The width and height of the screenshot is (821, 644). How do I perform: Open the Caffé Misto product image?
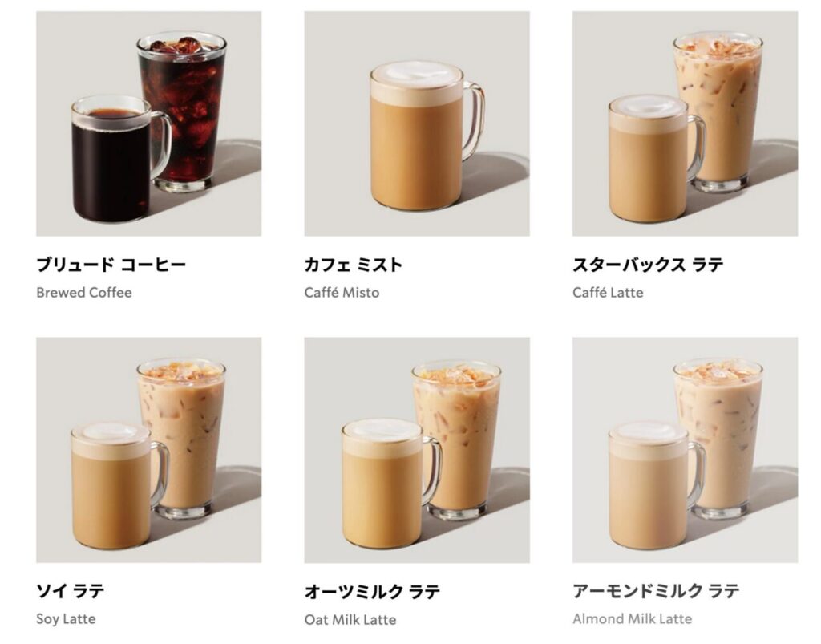(417, 124)
